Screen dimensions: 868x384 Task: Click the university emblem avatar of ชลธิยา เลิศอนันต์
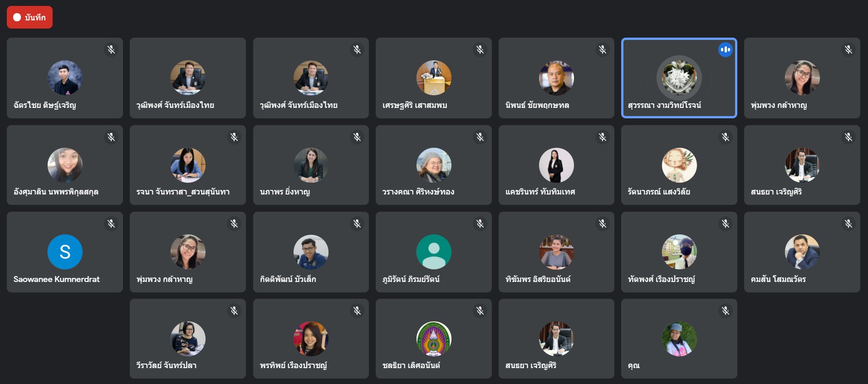434,339
